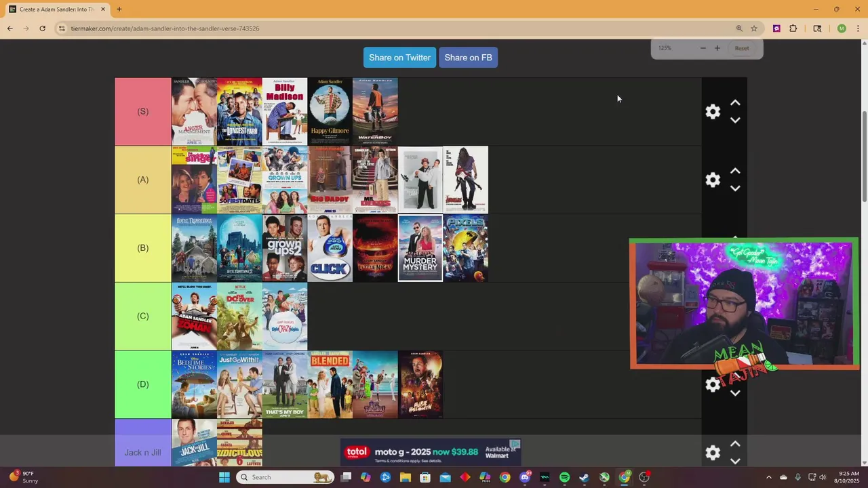This screenshot has height=488, width=868.
Task: Click the zoom magnifier icon in address bar
Action: (739, 28)
